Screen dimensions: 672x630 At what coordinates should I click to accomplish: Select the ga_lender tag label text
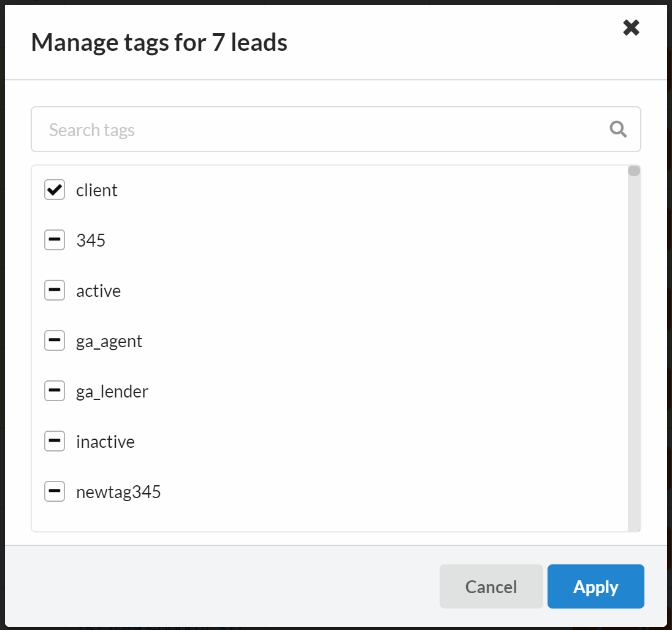pyautogui.click(x=111, y=391)
